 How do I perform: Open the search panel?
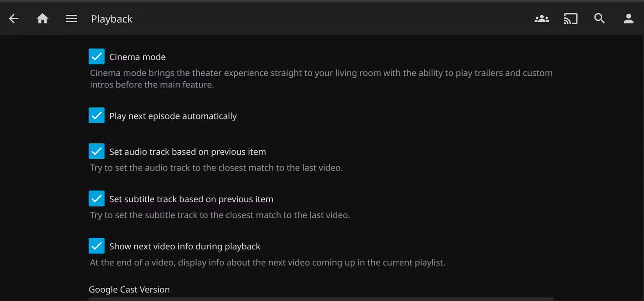click(x=600, y=18)
